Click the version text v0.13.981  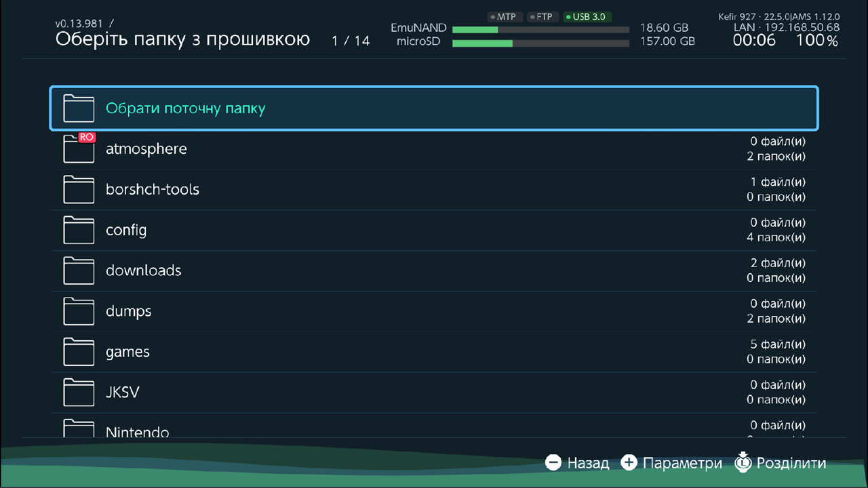click(x=81, y=24)
